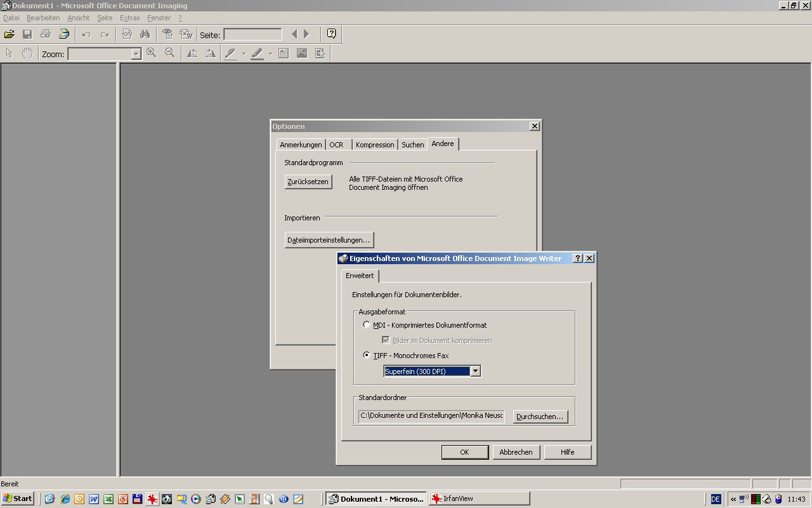Select TIFF - Monochromes Fax radio button

click(367, 355)
